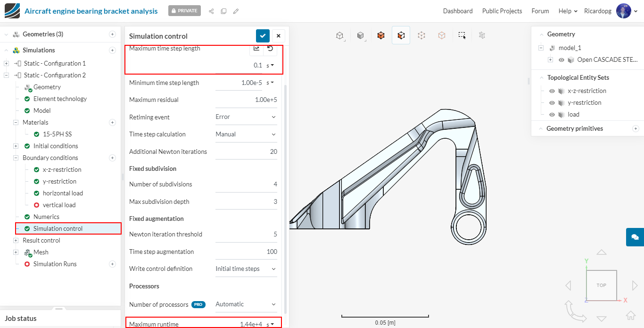The width and height of the screenshot is (644, 328).
Task: Open the Number of processors dropdown
Action: (246, 304)
